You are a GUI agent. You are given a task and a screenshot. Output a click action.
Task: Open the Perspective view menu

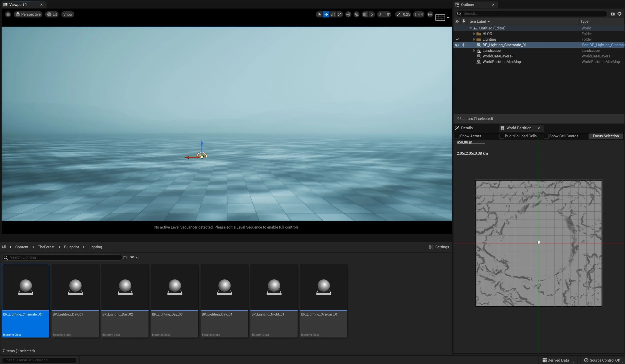coord(28,14)
